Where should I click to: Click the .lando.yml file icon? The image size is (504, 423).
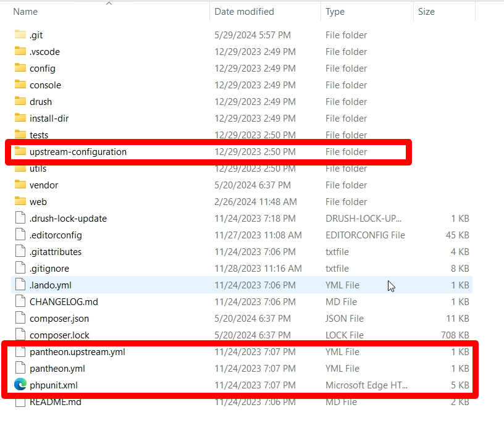pos(20,285)
